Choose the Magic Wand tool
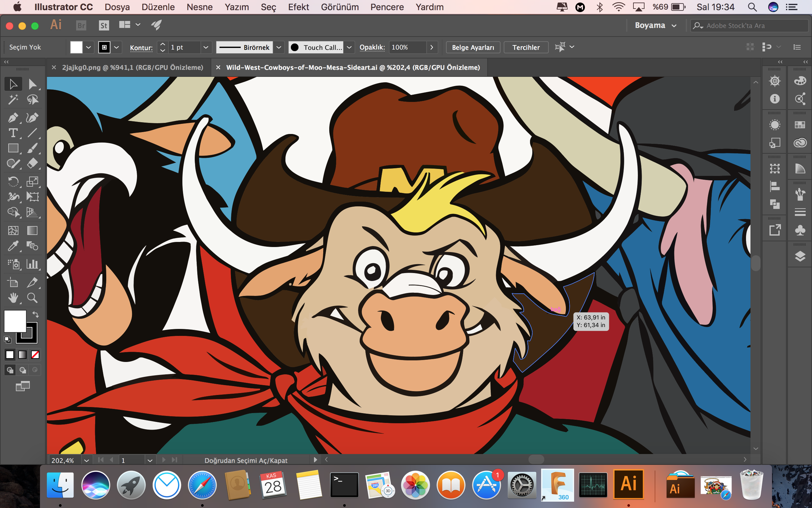This screenshot has height=508, width=812. (13, 99)
